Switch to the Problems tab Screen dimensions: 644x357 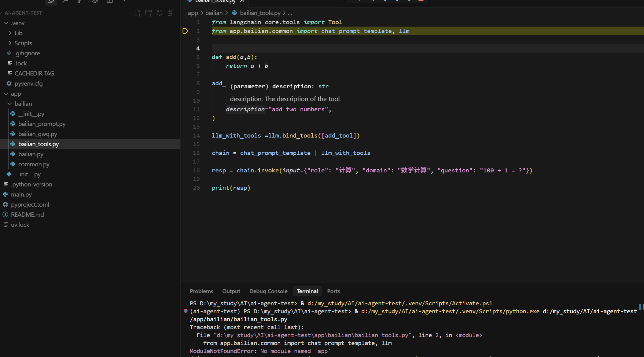tap(201, 291)
